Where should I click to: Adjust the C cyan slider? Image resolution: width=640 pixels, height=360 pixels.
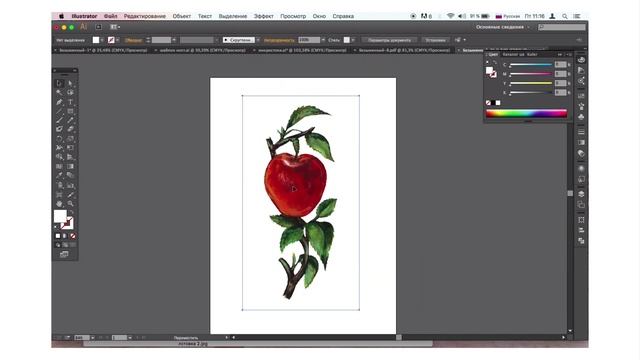point(531,65)
